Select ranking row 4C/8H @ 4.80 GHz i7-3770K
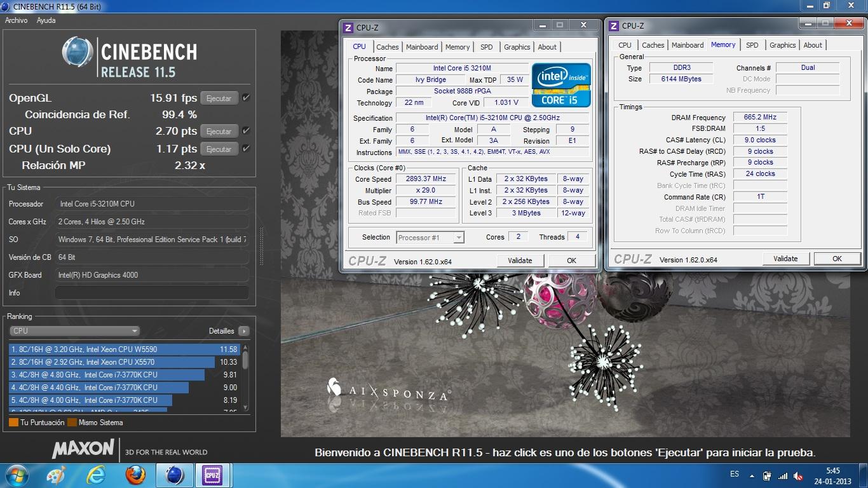The height and width of the screenshot is (488, 868). (125, 375)
